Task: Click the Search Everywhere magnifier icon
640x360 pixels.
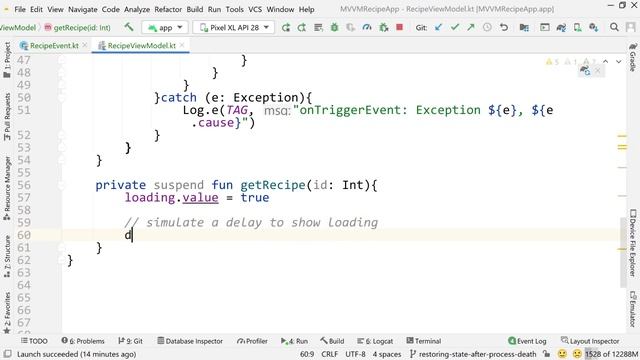Action: (614, 27)
